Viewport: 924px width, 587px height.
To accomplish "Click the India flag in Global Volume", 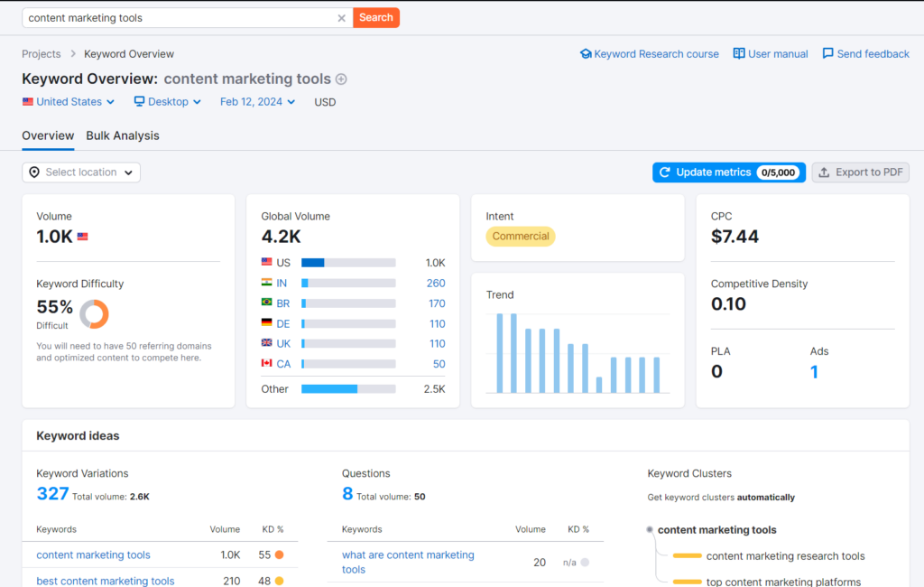I will 266,284.
